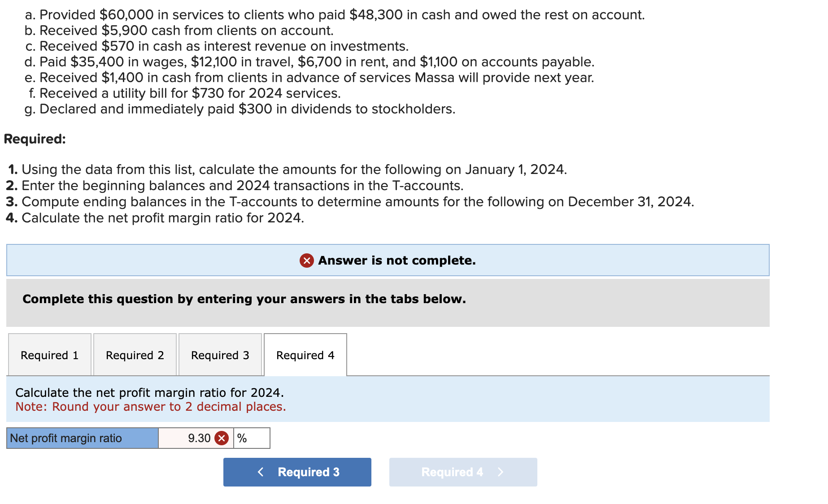Click the red X in the incomplete answer banner
Viewport: 828px width, 504px height.
pos(307,260)
